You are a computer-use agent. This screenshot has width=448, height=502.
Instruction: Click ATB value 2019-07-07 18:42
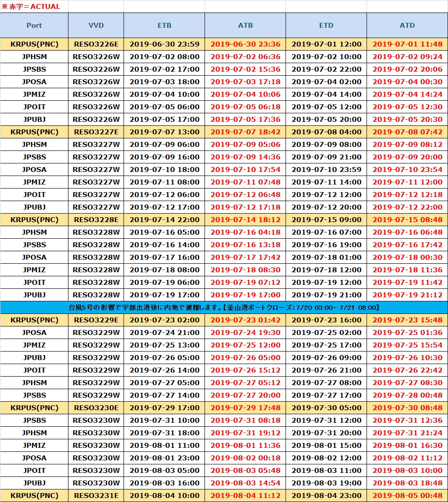pyautogui.click(x=245, y=132)
